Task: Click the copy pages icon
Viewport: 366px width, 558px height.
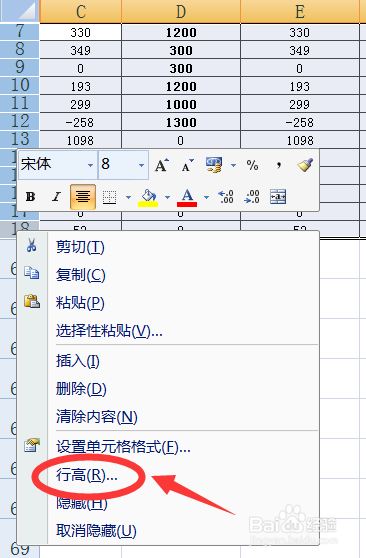Action: (32, 273)
